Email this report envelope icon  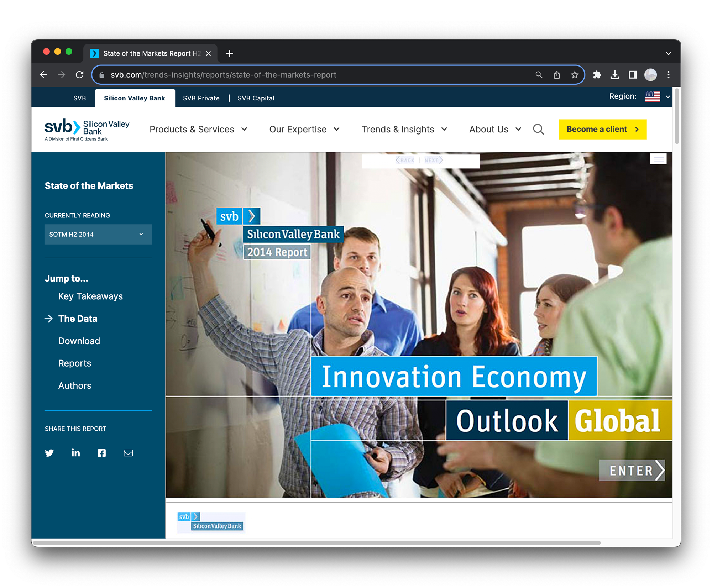[128, 453]
